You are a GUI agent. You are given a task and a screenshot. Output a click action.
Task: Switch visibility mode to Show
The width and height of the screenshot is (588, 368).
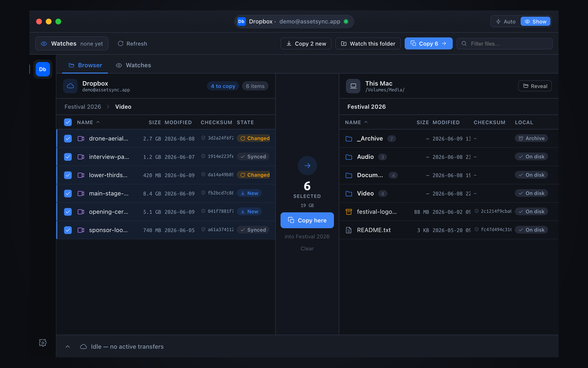tap(535, 21)
